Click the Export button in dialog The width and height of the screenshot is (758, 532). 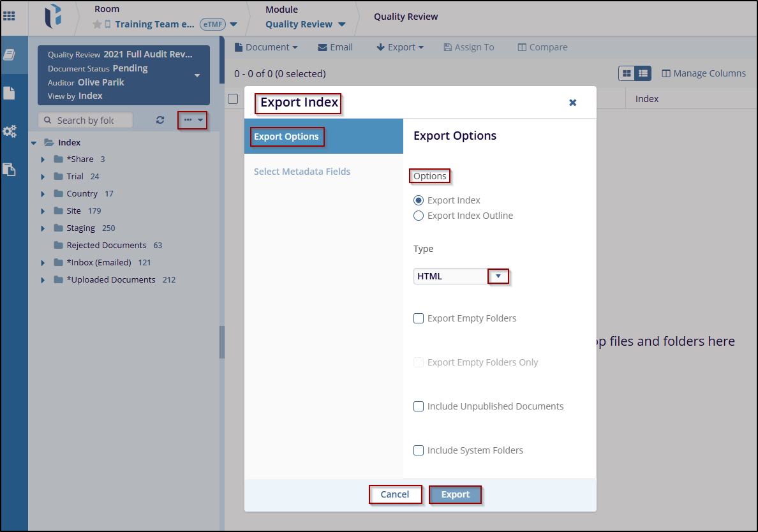pyautogui.click(x=455, y=494)
